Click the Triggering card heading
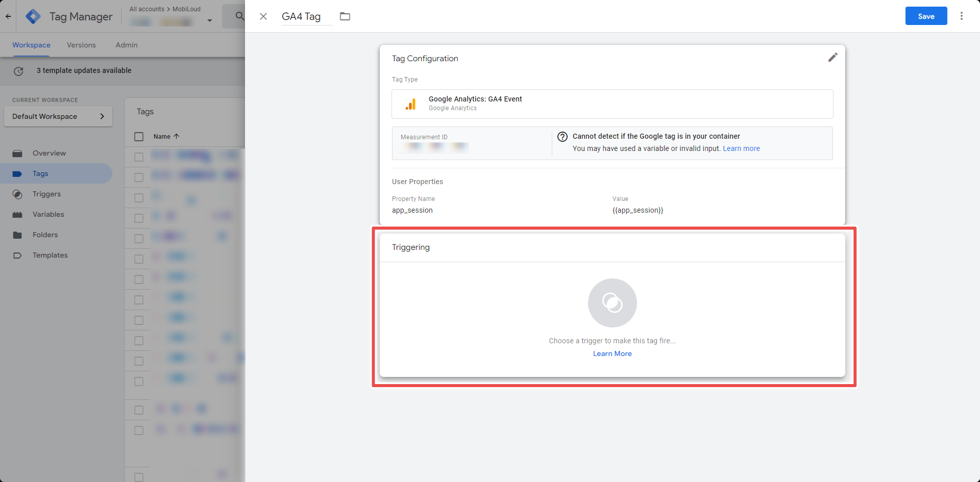The width and height of the screenshot is (980, 482). 411,247
